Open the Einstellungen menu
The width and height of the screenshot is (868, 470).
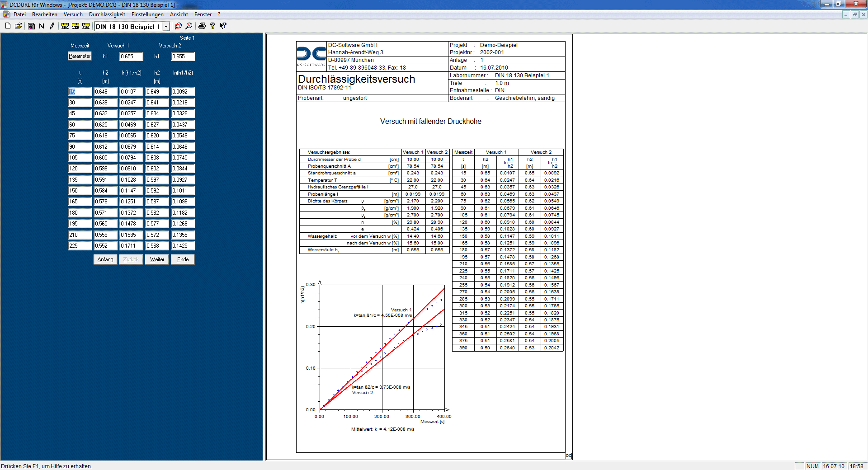pyautogui.click(x=147, y=14)
